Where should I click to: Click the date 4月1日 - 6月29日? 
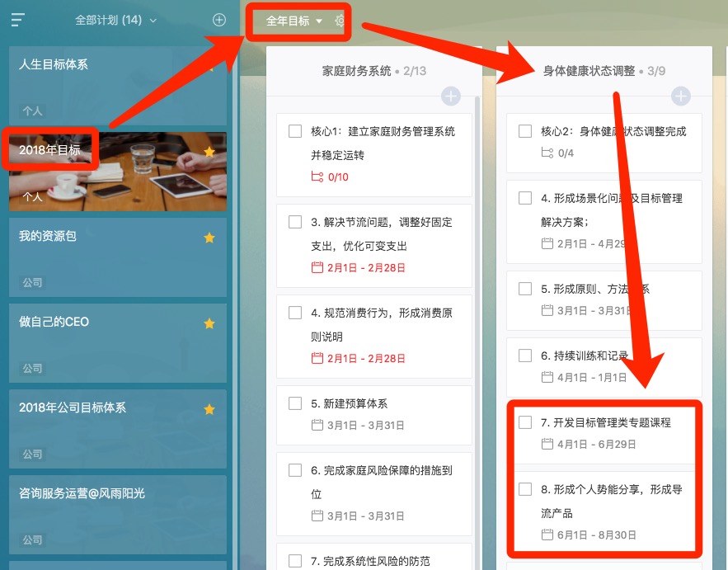pyautogui.click(x=596, y=444)
